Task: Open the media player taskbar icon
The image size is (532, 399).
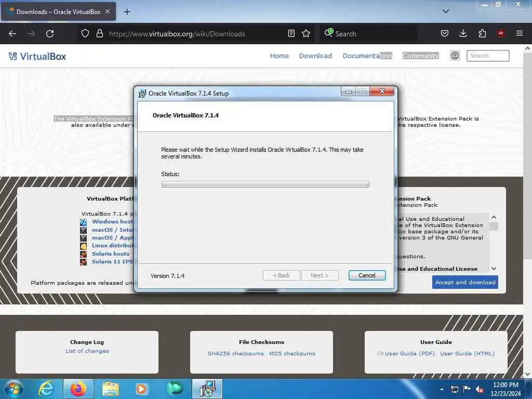Action: (141, 389)
